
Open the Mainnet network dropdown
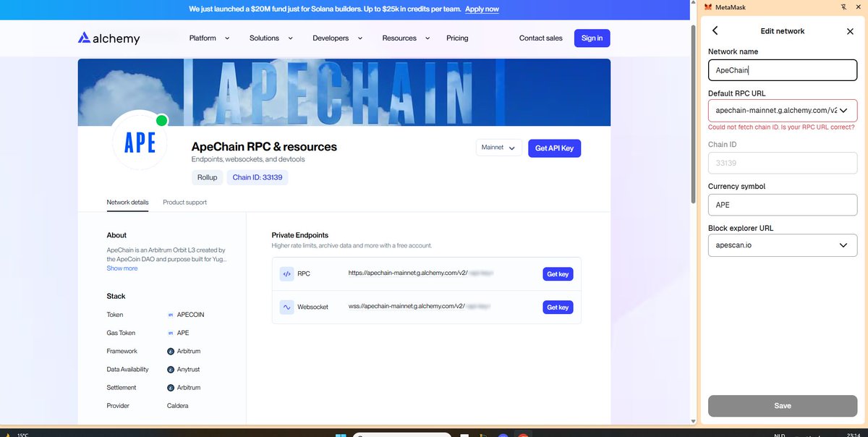pyautogui.click(x=498, y=148)
